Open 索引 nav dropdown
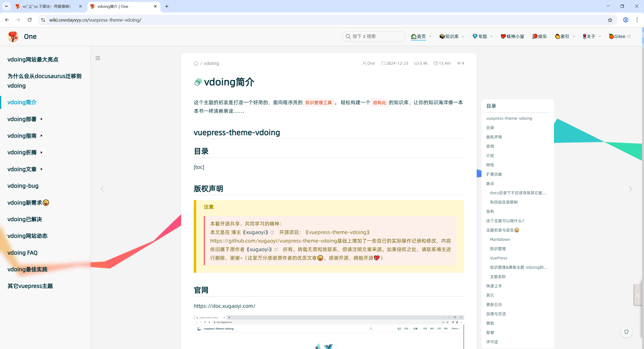644x349 pixels. pos(565,36)
